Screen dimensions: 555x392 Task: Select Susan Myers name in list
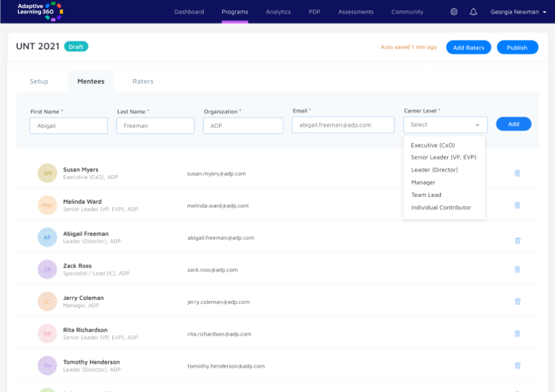click(81, 169)
